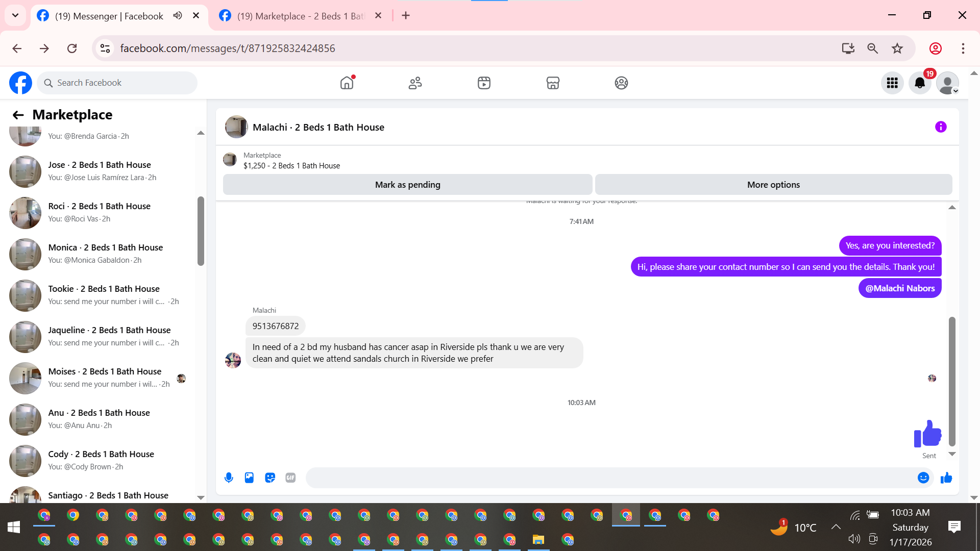Screen dimensions: 980x551
Task: Show hidden system tray icons
Action: coord(836,527)
